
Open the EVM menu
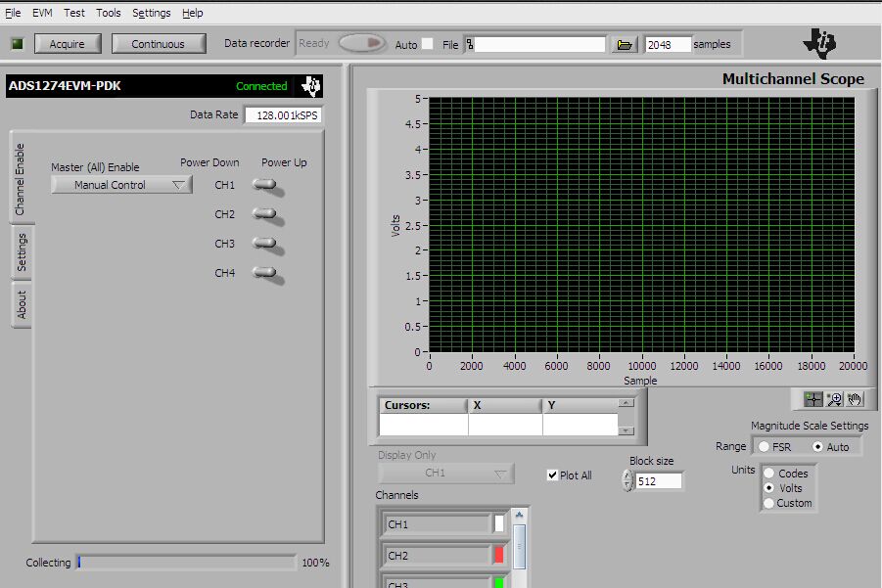pos(42,13)
